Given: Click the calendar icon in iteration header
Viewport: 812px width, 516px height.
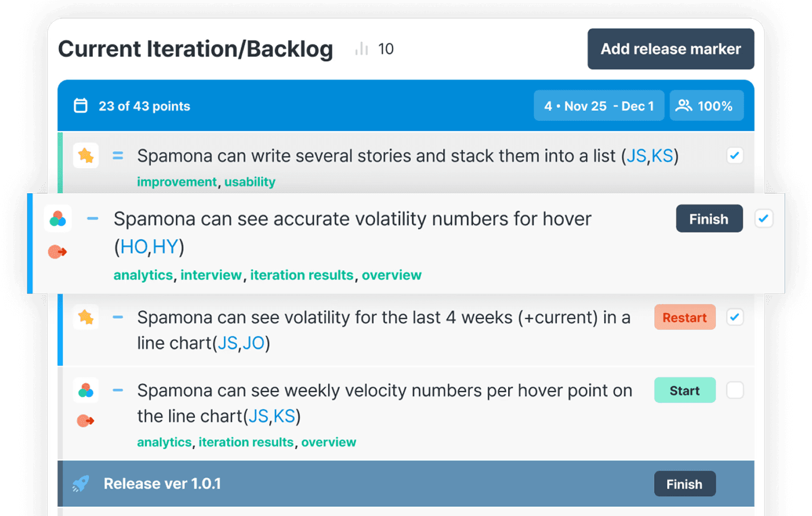Looking at the screenshot, I should point(81,106).
